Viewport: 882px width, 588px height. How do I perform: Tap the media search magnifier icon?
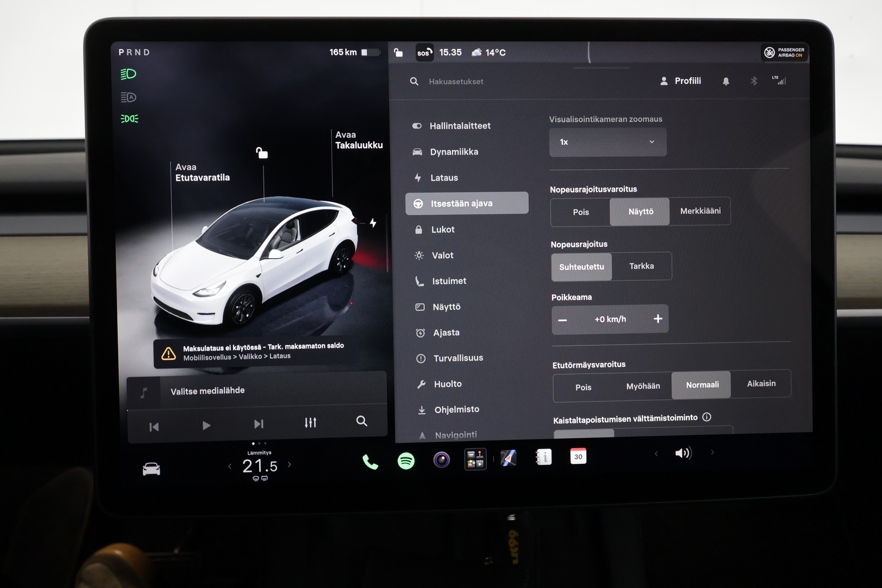tap(362, 421)
